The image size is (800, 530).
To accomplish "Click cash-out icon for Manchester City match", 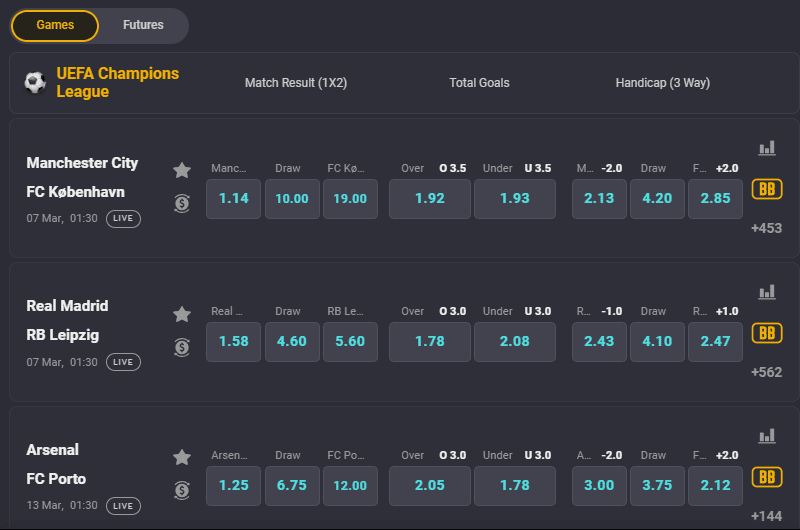I will 182,204.
